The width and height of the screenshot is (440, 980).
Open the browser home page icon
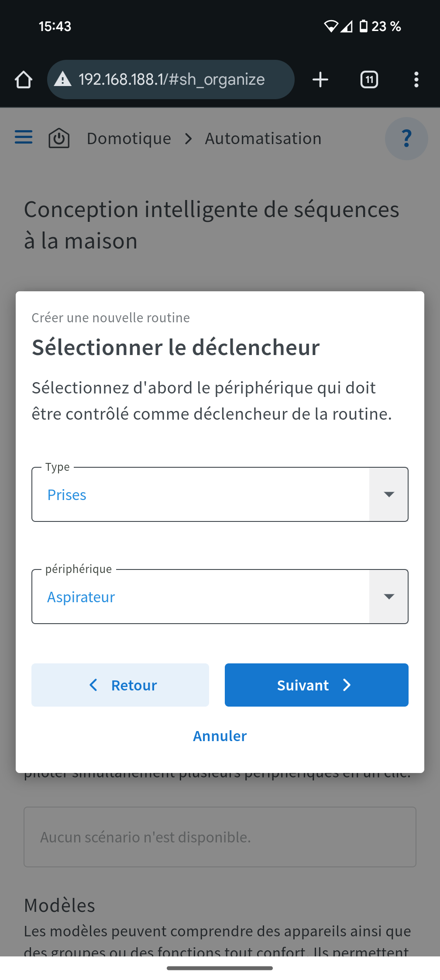tap(24, 79)
